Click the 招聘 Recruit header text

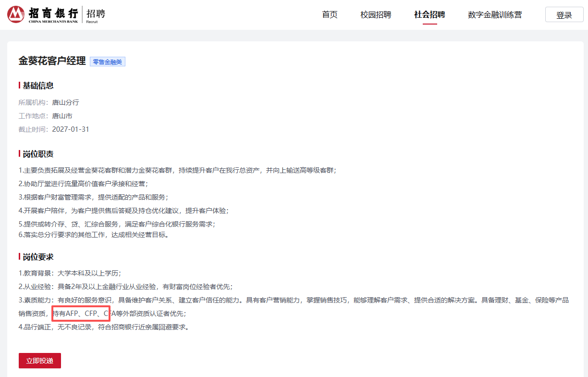96,15
